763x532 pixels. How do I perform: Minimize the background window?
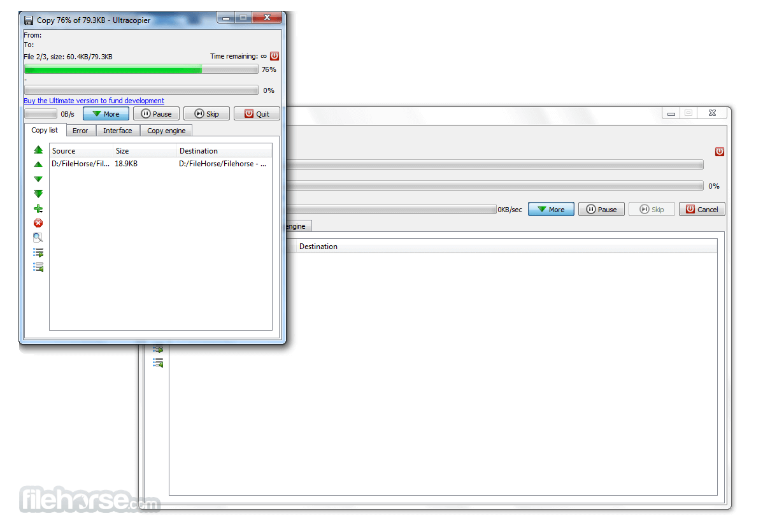coord(671,113)
